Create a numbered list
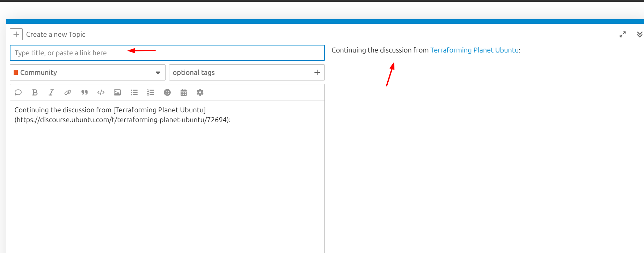 pos(151,92)
